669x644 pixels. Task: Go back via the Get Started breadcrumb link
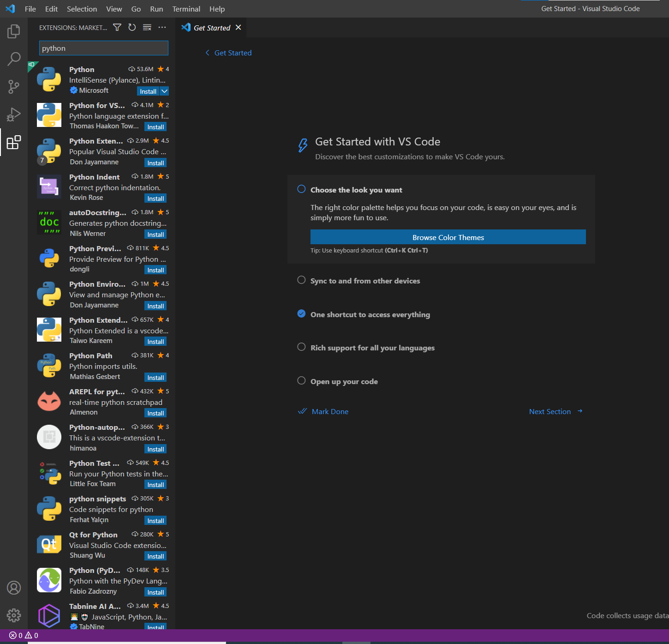[229, 53]
